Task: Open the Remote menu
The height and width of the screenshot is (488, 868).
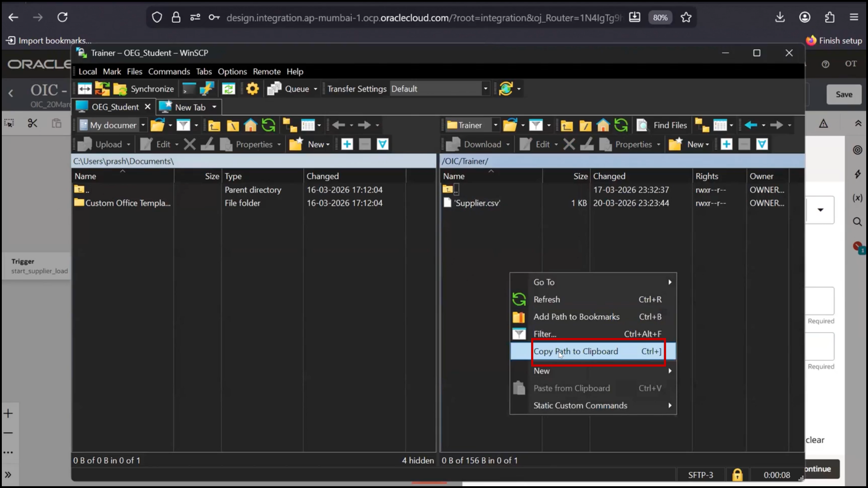Action: click(x=267, y=71)
